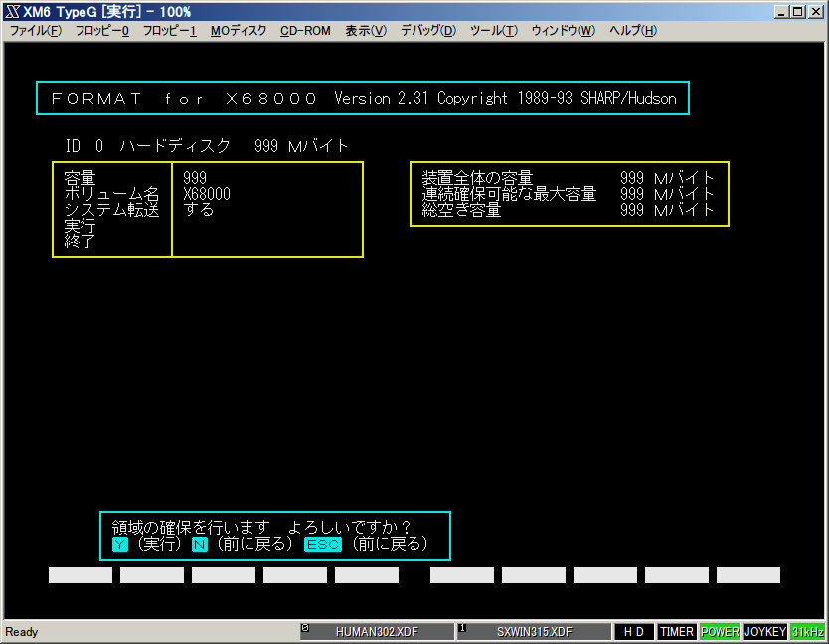Click the cyan ESC key label
The image size is (829, 644).
323,544
